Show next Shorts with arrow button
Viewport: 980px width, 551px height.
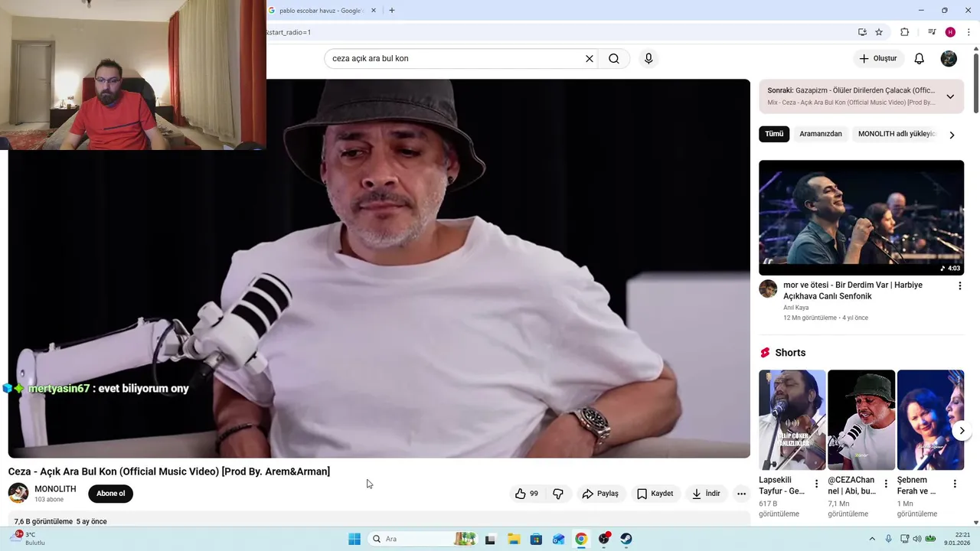[962, 431]
